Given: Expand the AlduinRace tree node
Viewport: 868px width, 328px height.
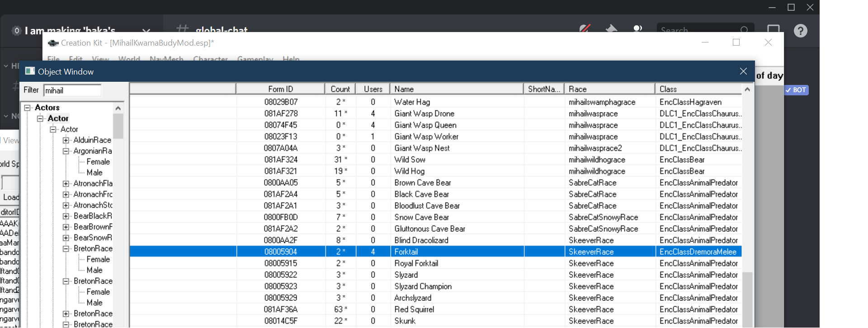Looking at the screenshot, I should point(66,140).
